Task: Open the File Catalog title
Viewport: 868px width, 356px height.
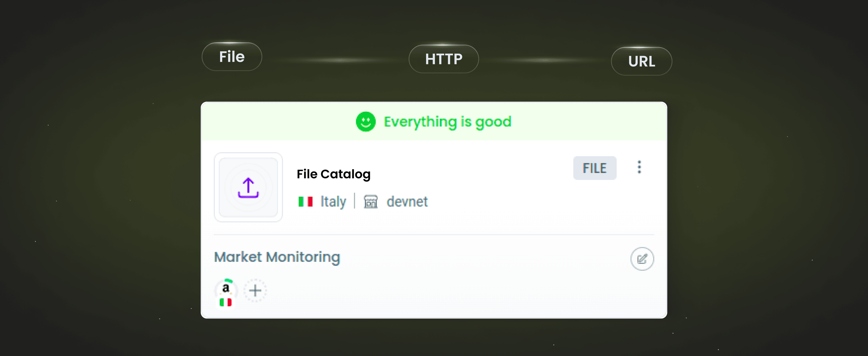Action: 334,174
